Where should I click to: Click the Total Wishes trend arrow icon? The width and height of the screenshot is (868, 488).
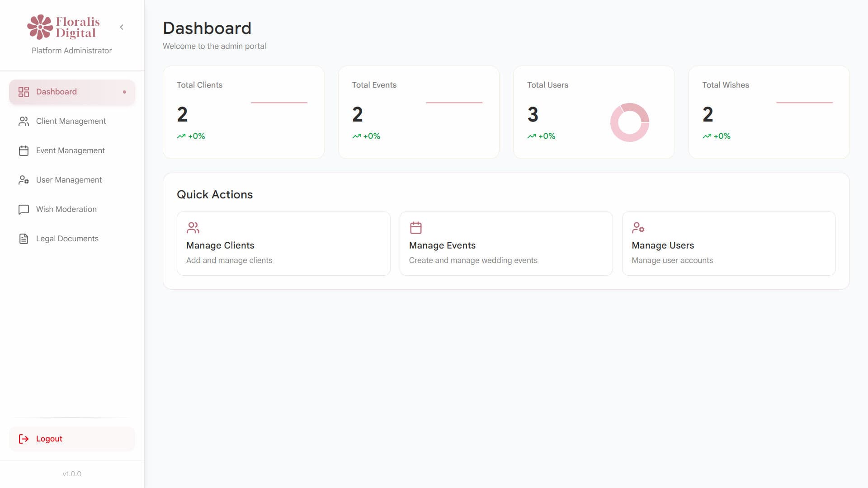pos(707,136)
